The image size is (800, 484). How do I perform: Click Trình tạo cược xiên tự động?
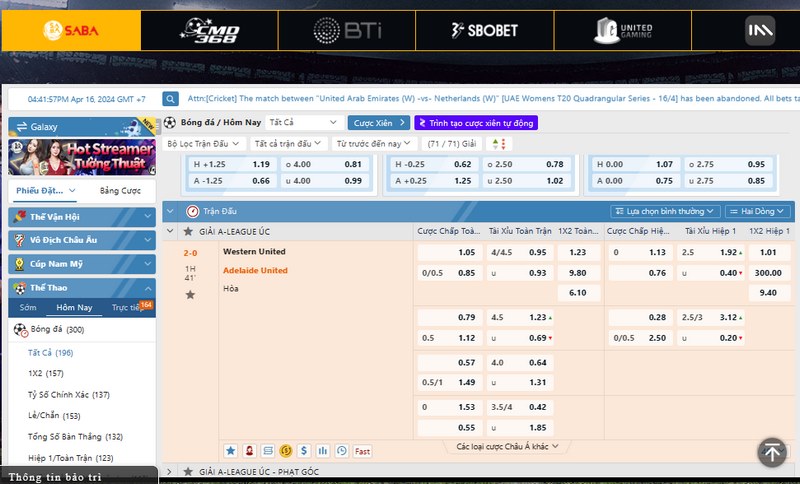coord(477,123)
